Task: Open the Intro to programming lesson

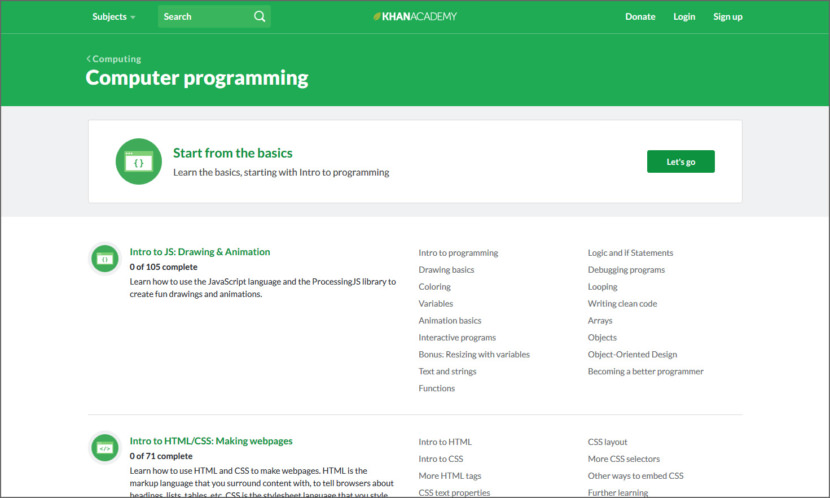Action: (x=458, y=253)
